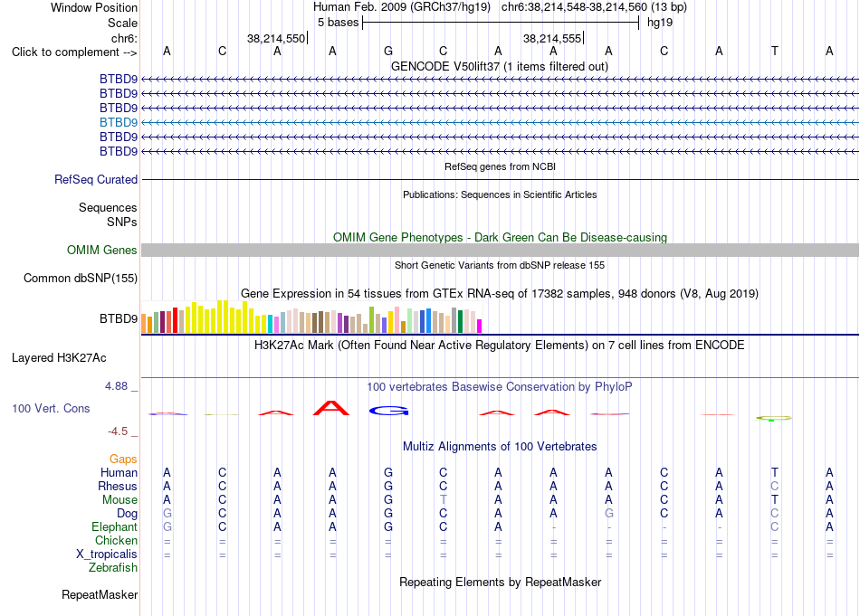This screenshot has width=860, height=616.
Task: Select the gray OMIM Genes bar
Action: [x=500, y=250]
